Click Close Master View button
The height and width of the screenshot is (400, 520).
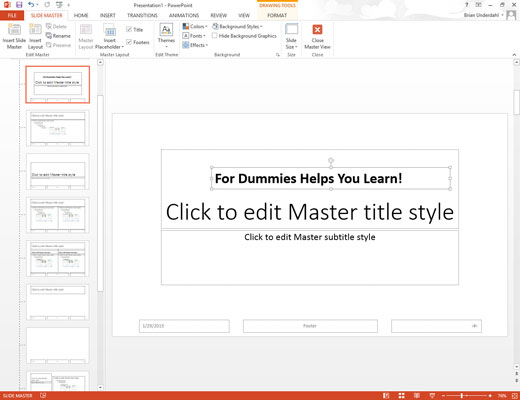[x=317, y=36]
